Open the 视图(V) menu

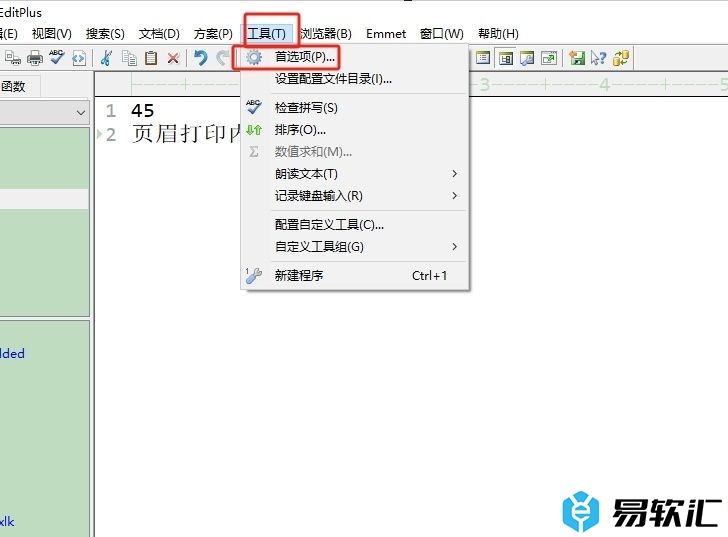52,33
